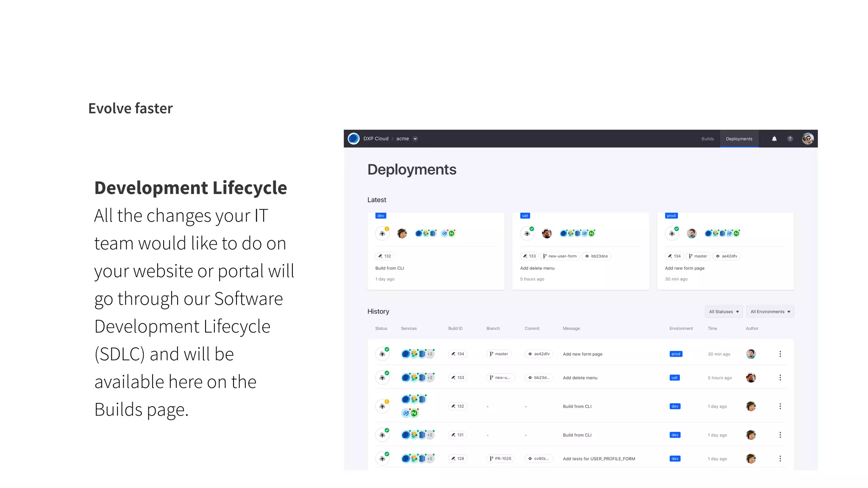Image resolution: width=868 pixels, height=488 pixels.
Task: Click the dev card deployment status icon
Action: (x=382, y=233)
